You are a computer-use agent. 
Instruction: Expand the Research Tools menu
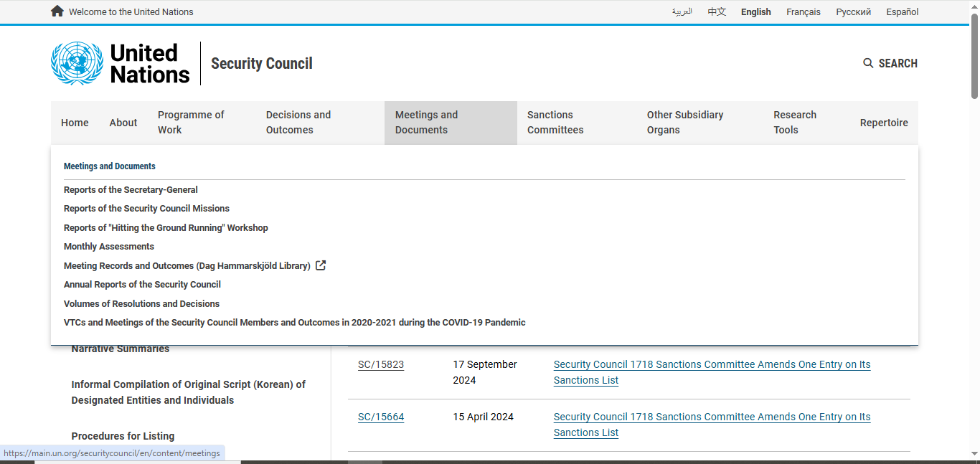pos(794,123)
